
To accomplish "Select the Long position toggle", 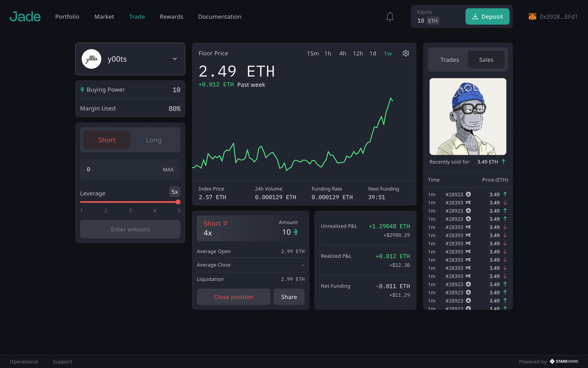I will (154, 140).
